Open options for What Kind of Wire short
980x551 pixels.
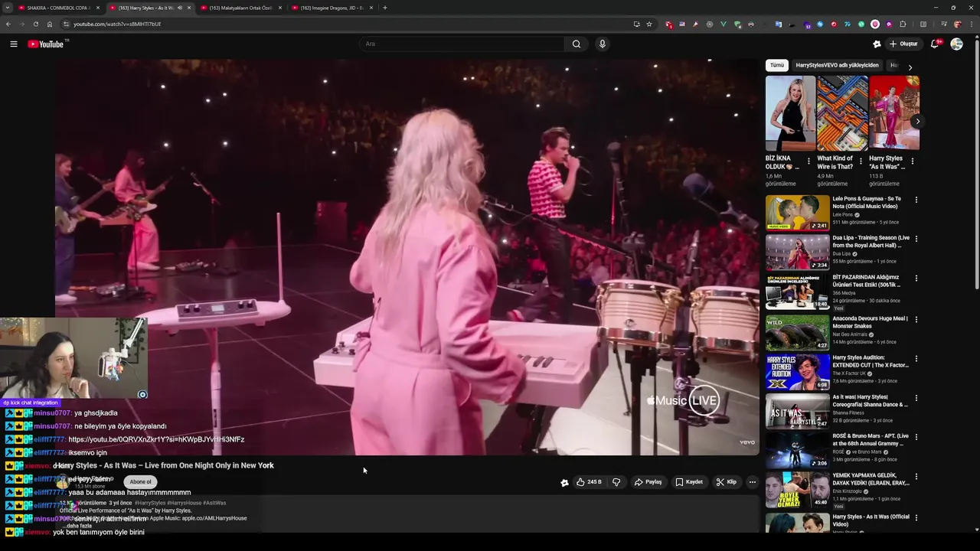point(861,161)
